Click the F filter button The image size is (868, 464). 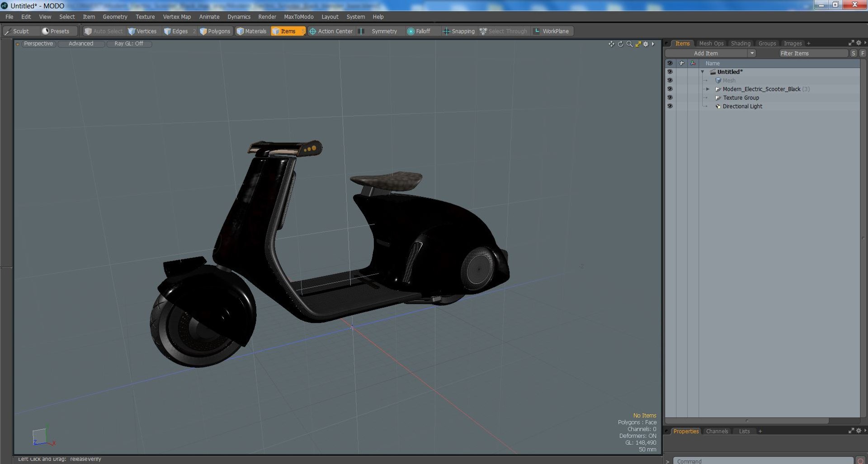click(863, 53)
